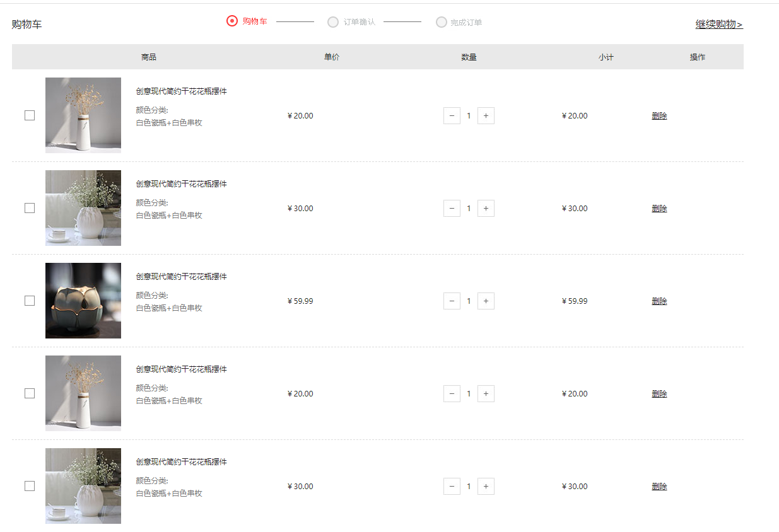The width and height of the screenshot is (779, 532).
Task: Click the 商品 column header
Action: coord(149,57)
